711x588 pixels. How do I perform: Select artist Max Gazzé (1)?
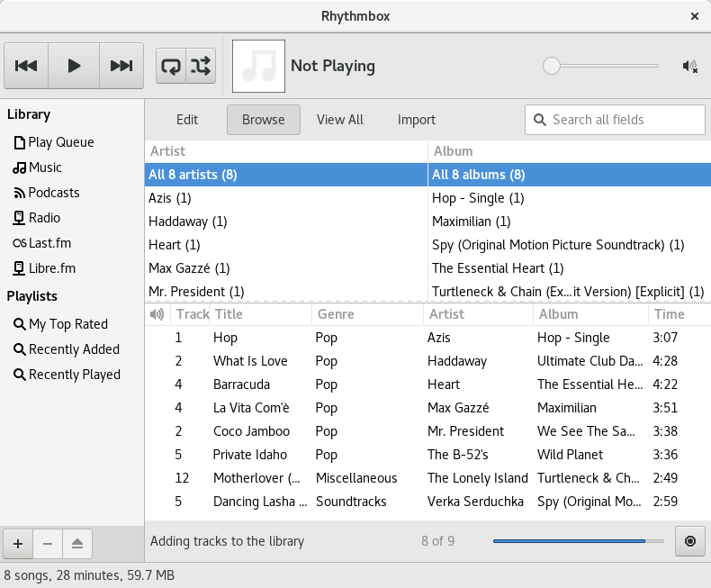286,268
